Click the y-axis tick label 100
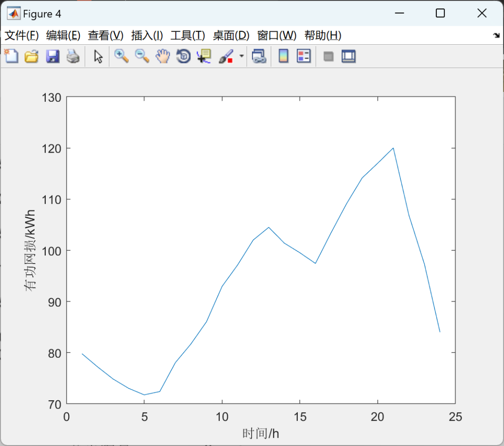Screen dimensions: 504x446 click(x=51, y=251)
